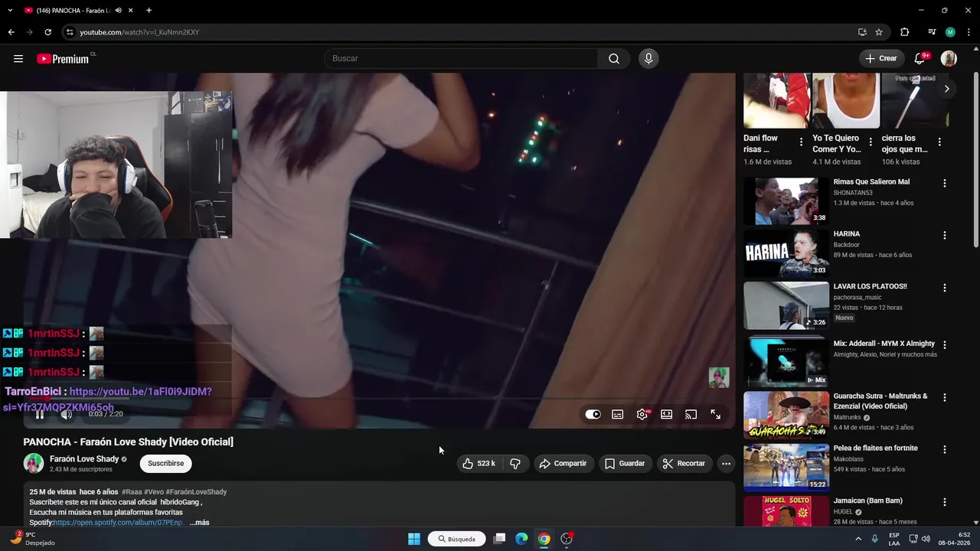The width and height of the screenshot is (980, 551).
Task: Open options for HARINA video
Action: tap(944, 236)
